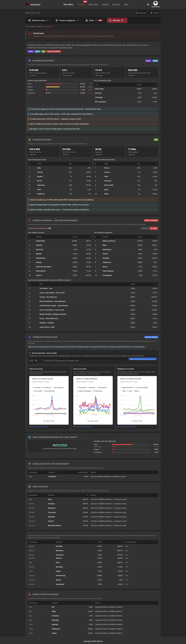This screenshot has width=186, height=644.
Task: Click the notification bell icon
Action: point(148,4)
